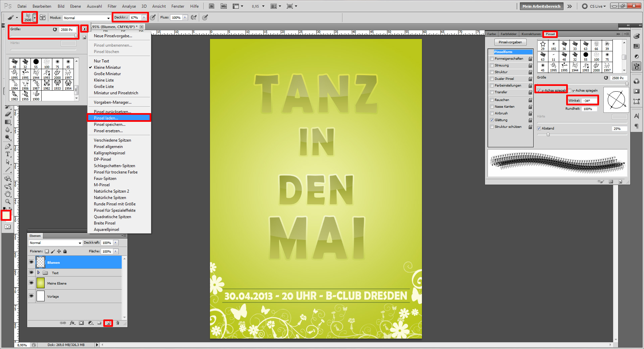The image size is (644, 349).
Task: Click the Pinselvorgaben button
Action: (x=510, y=42)
